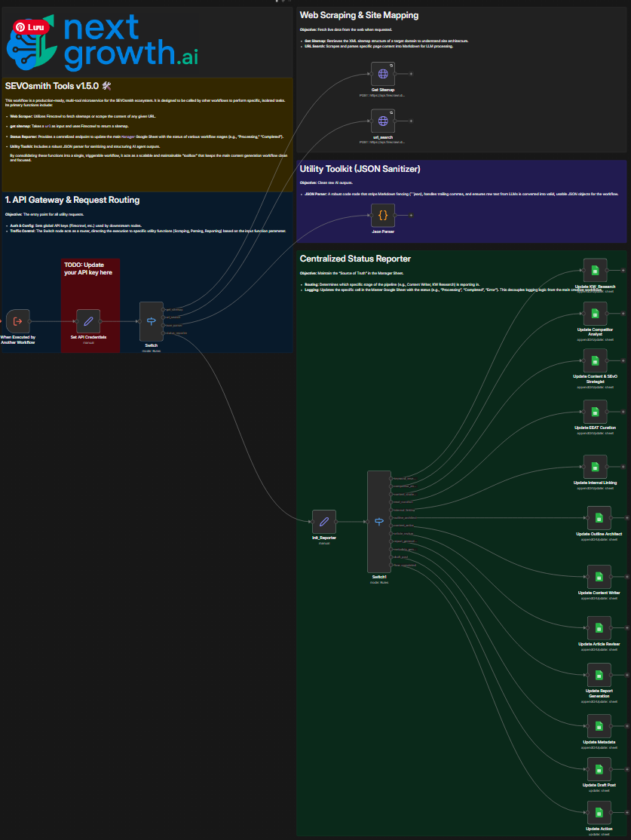Select the Update Competitor Analyst sheet node

click(595, 313)
